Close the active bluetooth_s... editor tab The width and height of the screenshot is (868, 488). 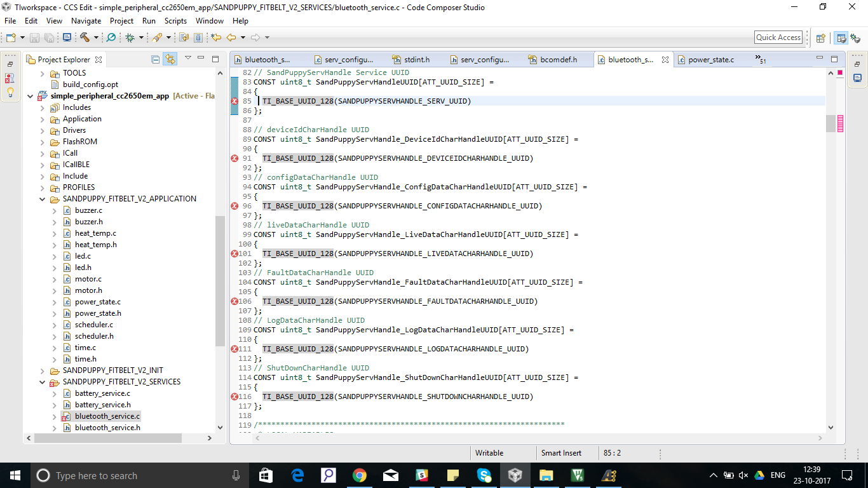pos(665,60)
